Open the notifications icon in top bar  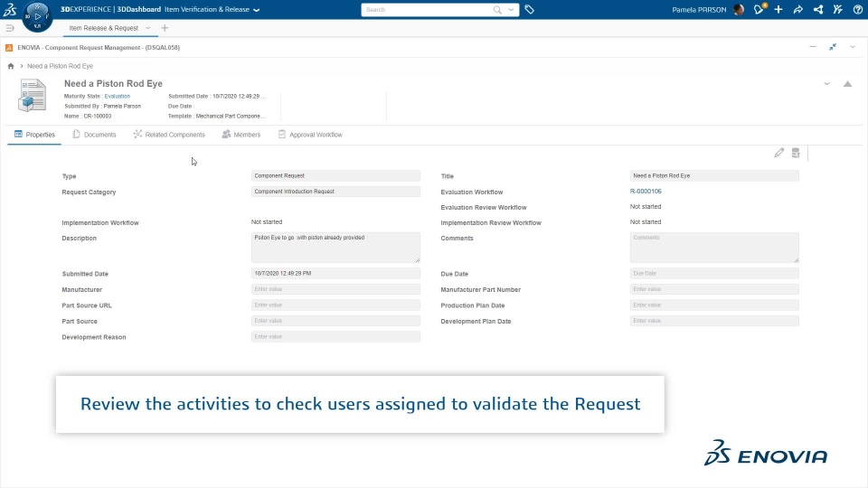(759, 10)
